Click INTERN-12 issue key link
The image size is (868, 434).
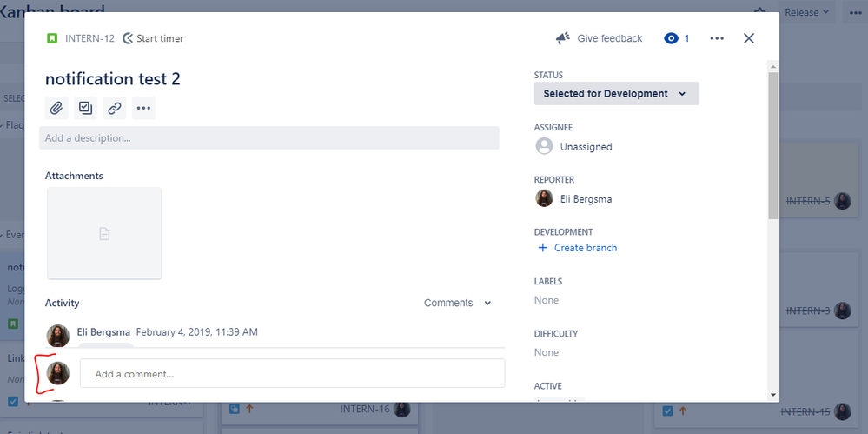click(89, 38)
